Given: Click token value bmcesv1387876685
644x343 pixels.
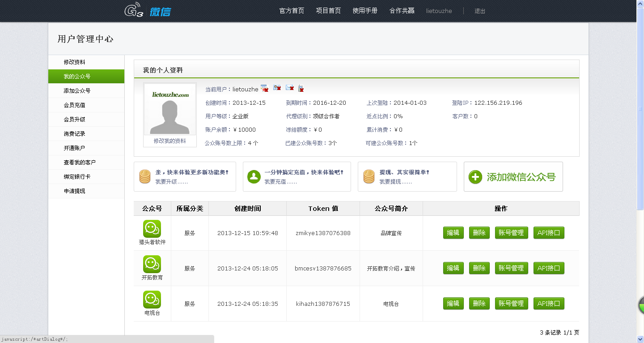Looking at the screenshot, I should click(323, 269).
